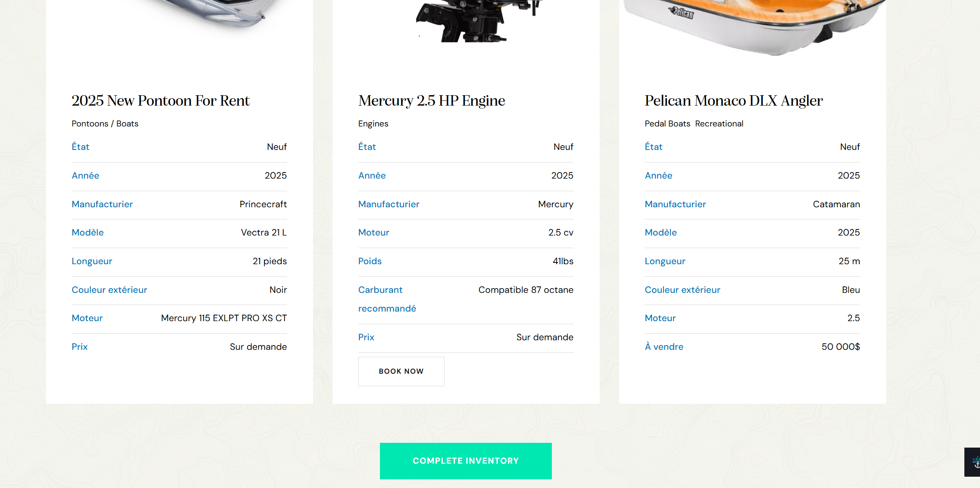This screenshot has height=488, width=980.
Task: Select the 41lbs weight value
Action: coord(563,261)
